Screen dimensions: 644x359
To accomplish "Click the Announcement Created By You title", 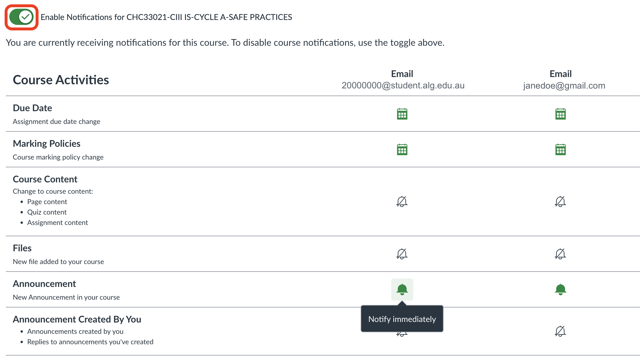I will (x=77, y=319).
